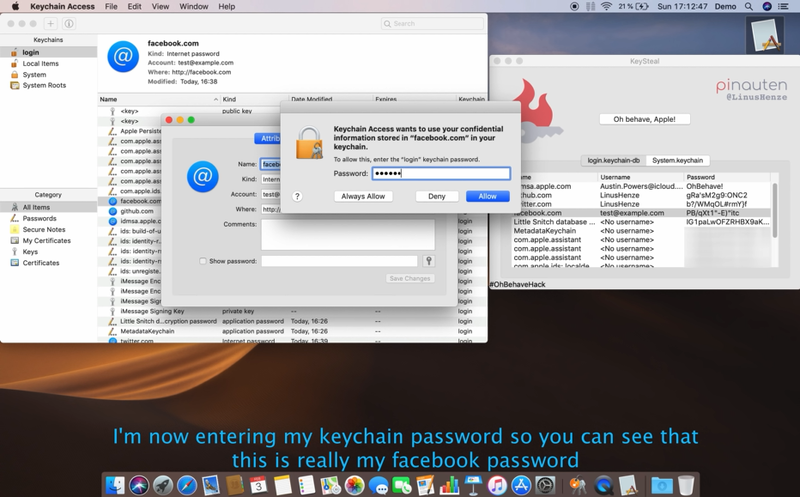Click the Allow button in the keychain prompt

click(487, 196)
